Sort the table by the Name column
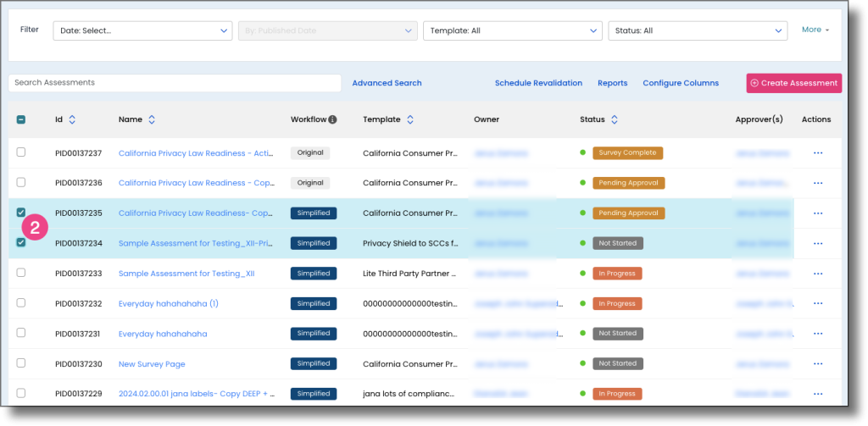The image size is (868, 426). 152,119
